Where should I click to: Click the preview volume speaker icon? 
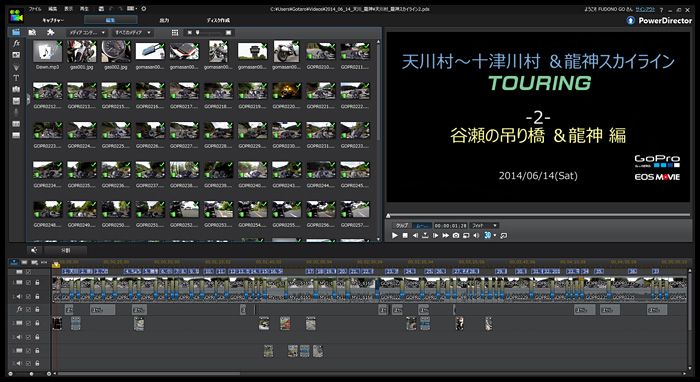pos(476,235)
